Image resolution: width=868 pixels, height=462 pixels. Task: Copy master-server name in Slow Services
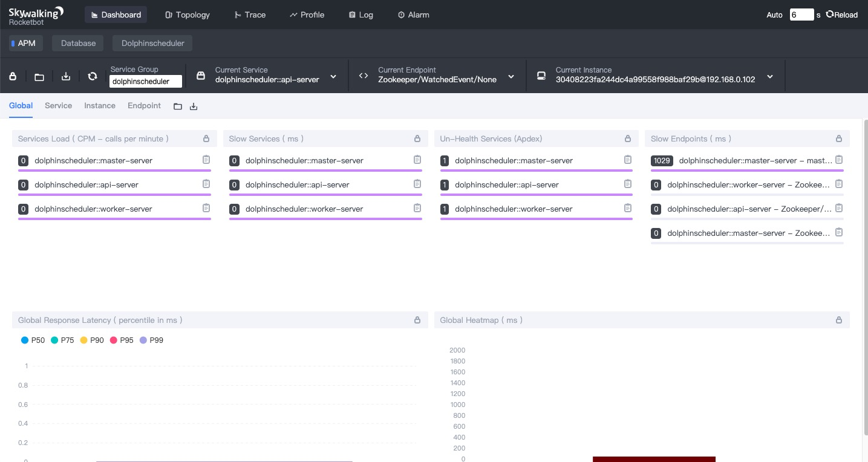[x=417, y=160]
